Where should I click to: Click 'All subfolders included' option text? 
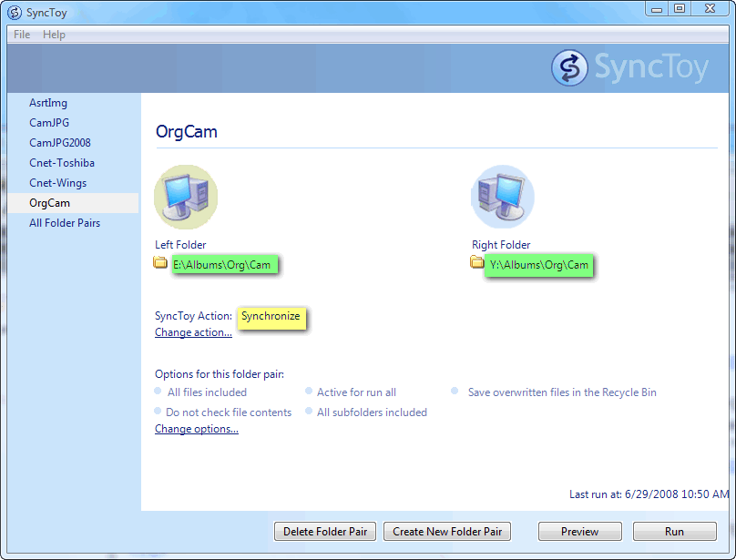tap(373, 412)
